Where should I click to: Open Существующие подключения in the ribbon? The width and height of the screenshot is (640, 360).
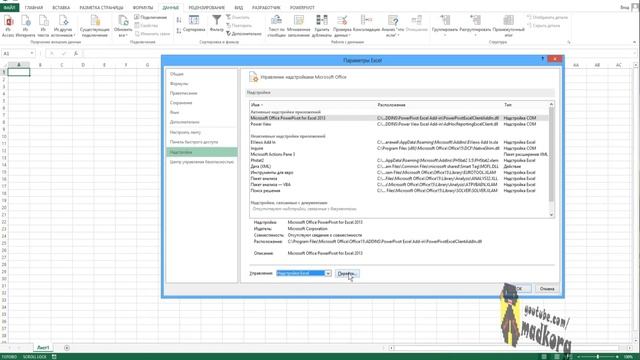tap(94, 26)
